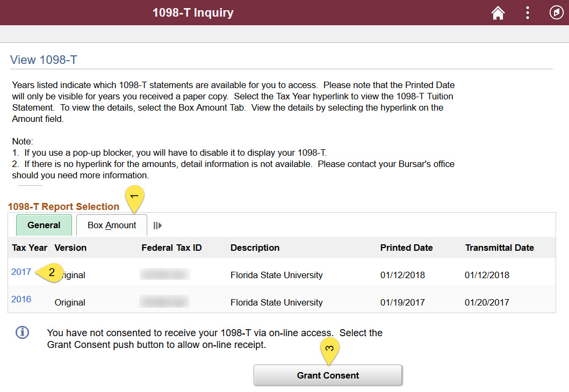Click the blue information icon

click(x=22, y=332)
